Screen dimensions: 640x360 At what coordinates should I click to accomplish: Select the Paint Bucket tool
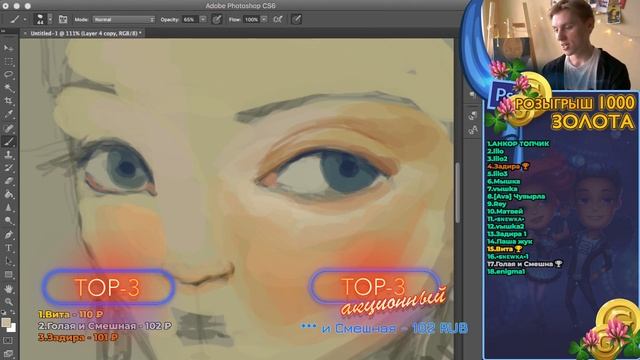point(9,194)
